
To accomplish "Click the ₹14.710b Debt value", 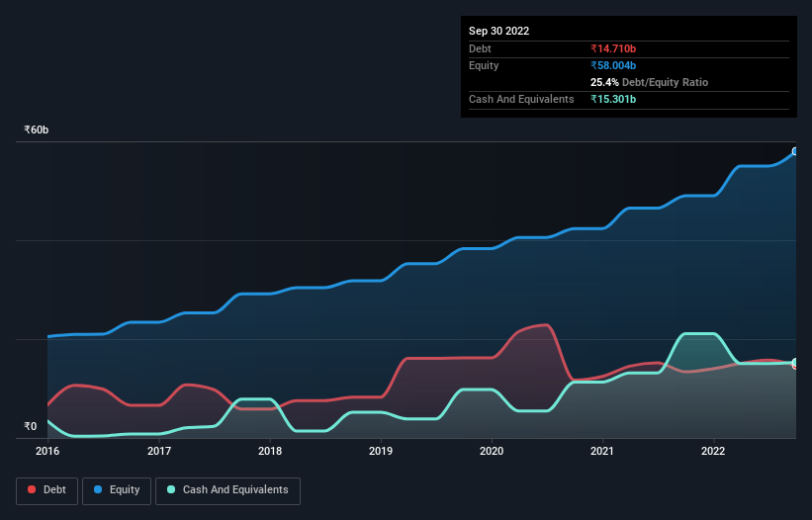I will [613, 48].
